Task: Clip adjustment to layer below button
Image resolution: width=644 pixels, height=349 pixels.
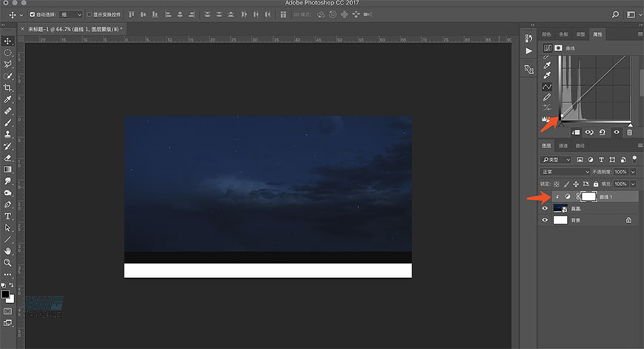Action: 576,133
